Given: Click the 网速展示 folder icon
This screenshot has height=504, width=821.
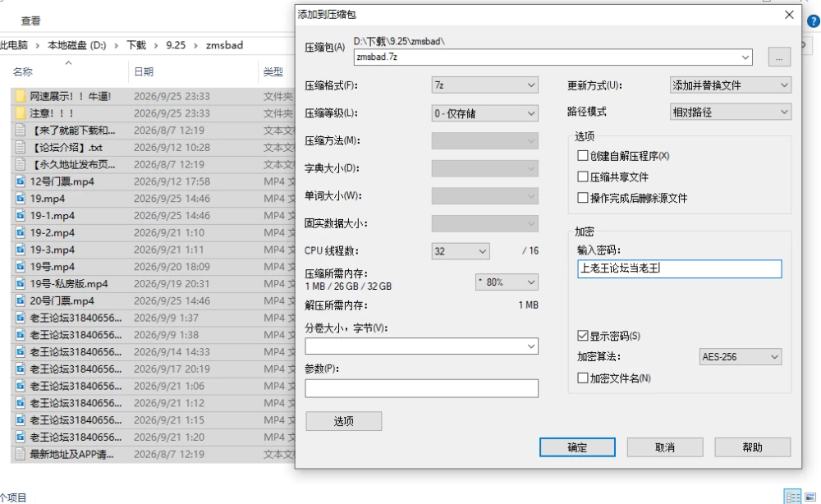Looking at the screenshot, I should pyautogui.click(x=21, y=96).
